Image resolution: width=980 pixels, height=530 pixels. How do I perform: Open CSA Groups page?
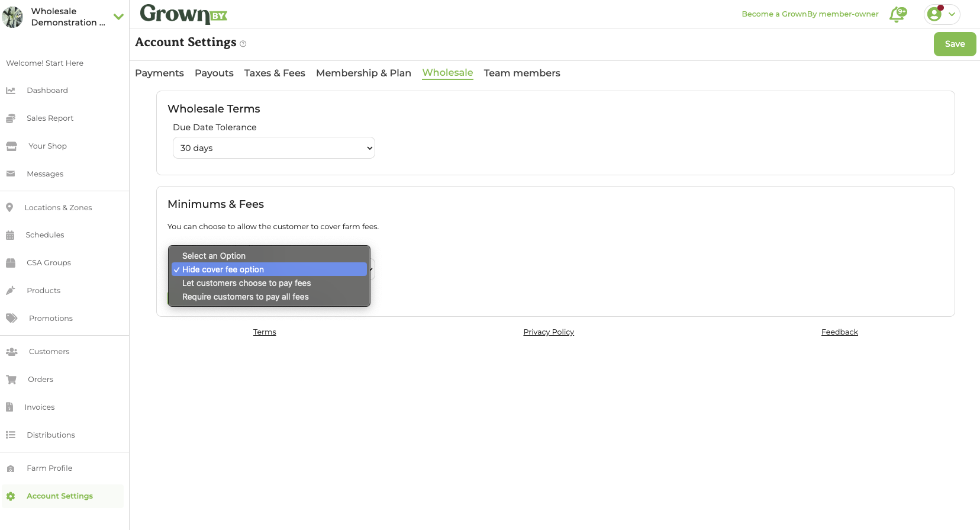point(49,263)
